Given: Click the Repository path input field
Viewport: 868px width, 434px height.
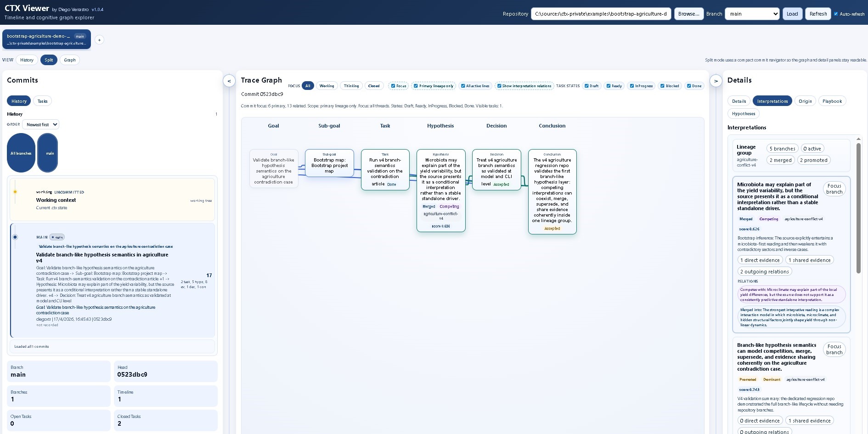Looking at the screenshot, I should 600,14.
